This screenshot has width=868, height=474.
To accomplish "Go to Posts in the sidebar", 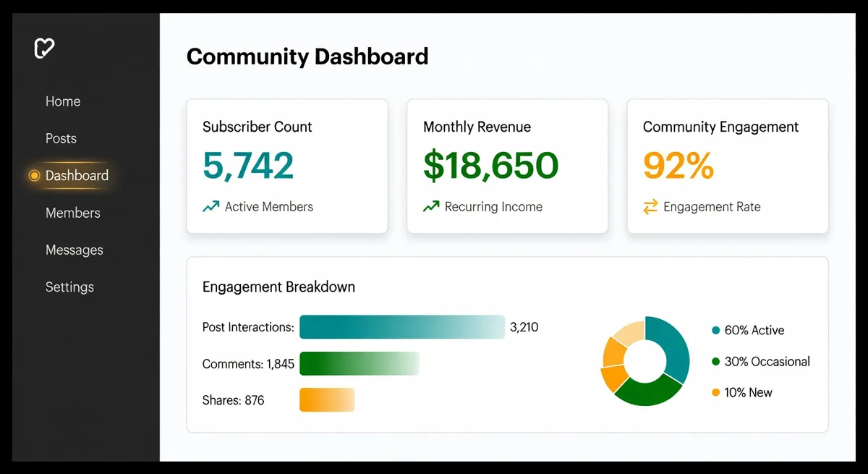I will coord(61,138).
